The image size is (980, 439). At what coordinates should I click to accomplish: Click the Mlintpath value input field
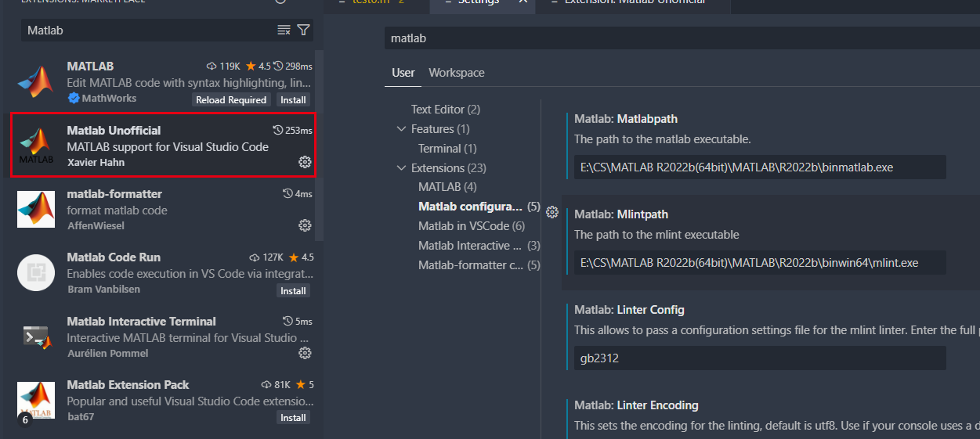(x=760, y=263)
